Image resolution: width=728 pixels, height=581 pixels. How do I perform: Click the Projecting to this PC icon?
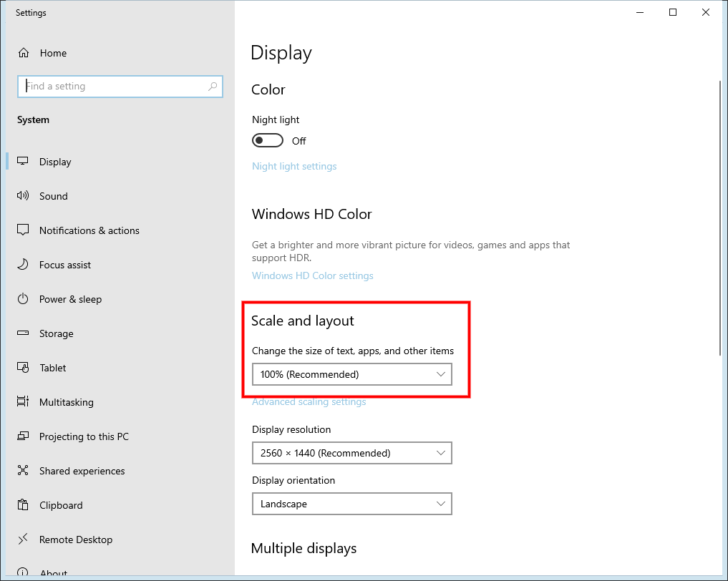(x=23, y=436)
